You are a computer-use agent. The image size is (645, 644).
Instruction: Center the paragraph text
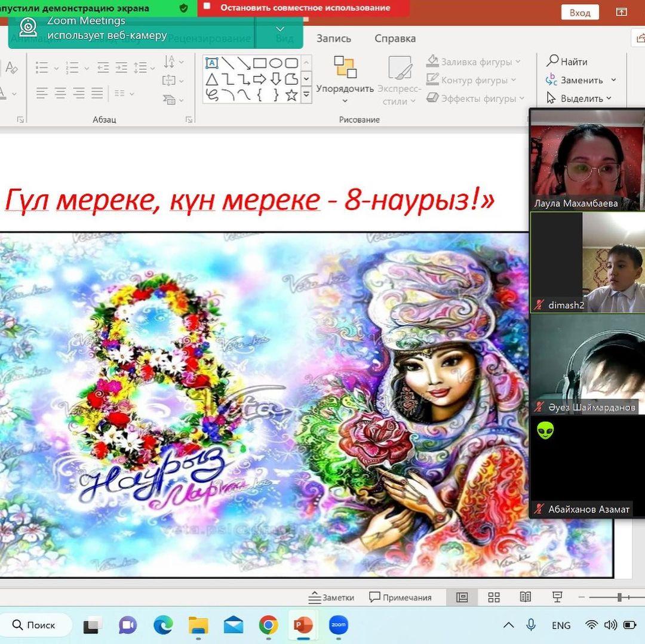(x=60, y=93)
